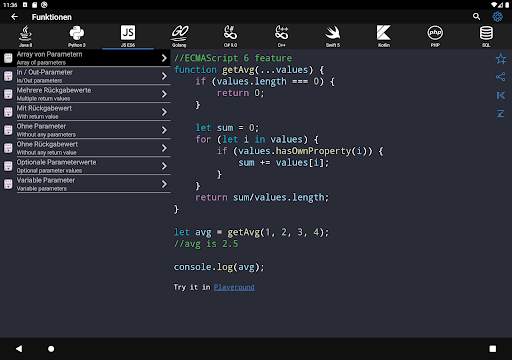Click the '//avg is 2.5' comment
The width and height of the screenshot is (512, 360).
point(206,244)
